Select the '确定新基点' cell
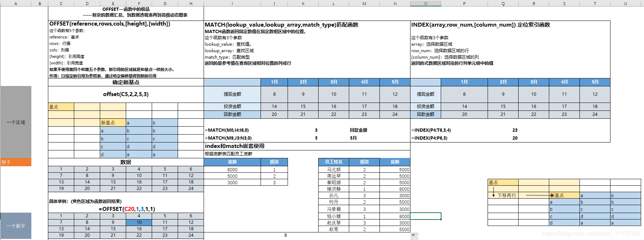This screenshot has height=240, width=644. 126,82
